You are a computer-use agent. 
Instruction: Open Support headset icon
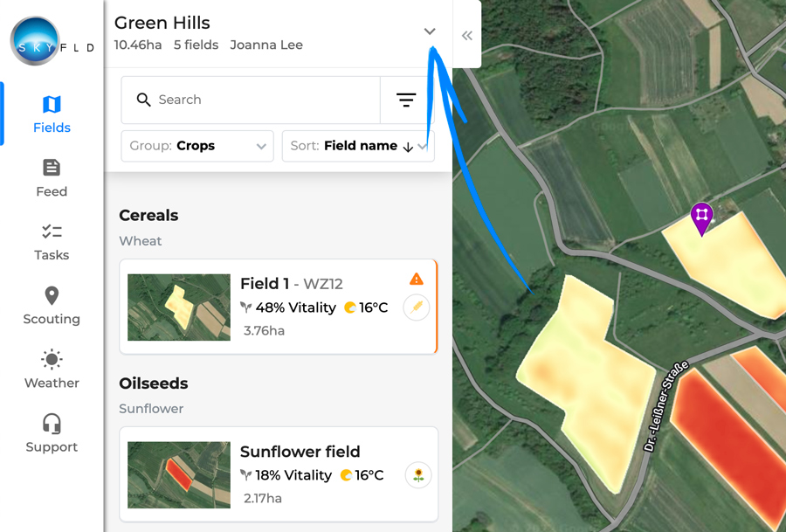click(52, 433)
